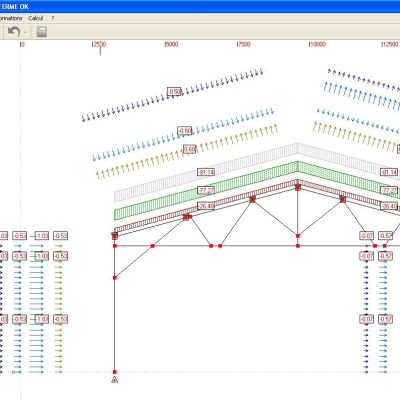Click the -81.14 load label on left slope
Viewport: 400px width, 400px height.
point(206,172)
